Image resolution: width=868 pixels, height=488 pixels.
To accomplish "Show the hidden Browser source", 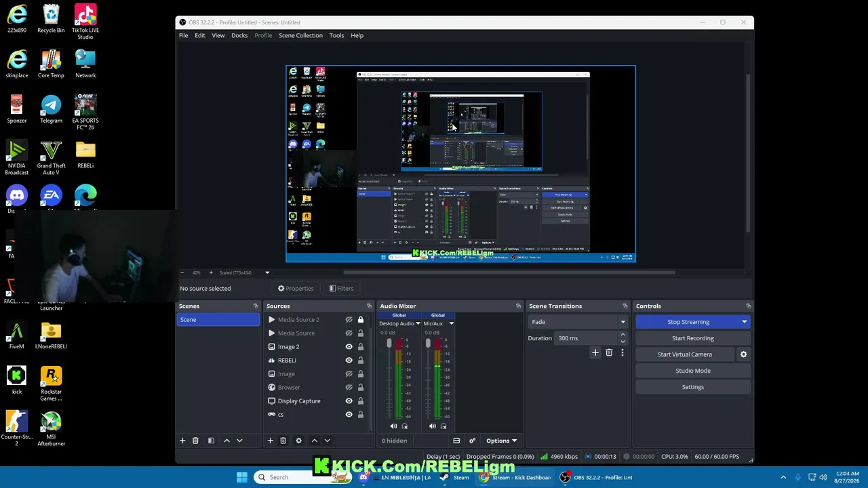I will coord(349,388).
